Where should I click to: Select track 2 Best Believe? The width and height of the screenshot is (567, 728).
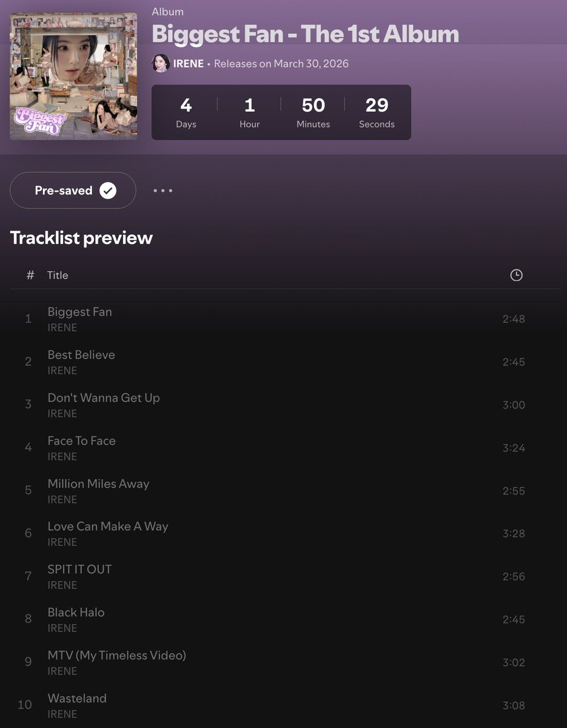click(284, 362)
